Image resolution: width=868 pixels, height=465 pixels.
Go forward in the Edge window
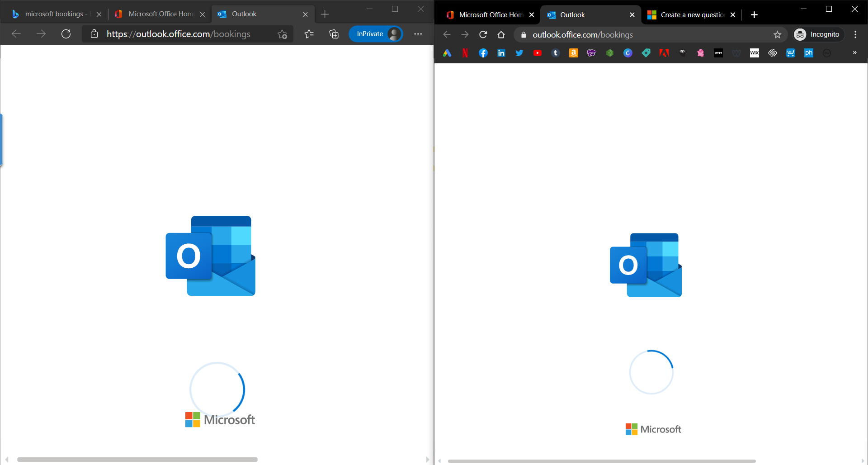point(41,34)
